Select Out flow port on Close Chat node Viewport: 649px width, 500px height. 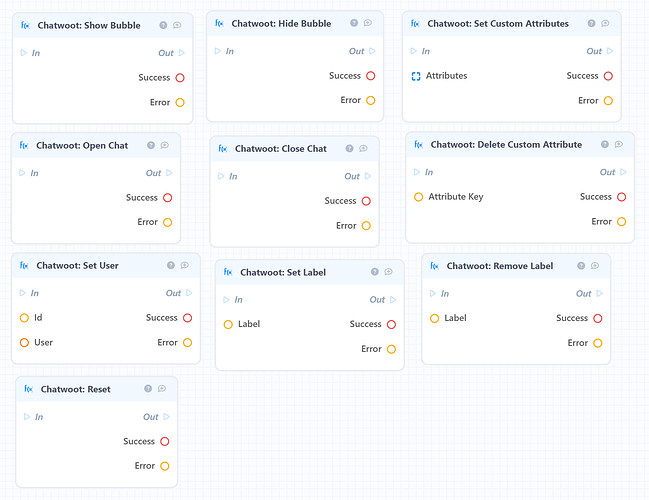pyautogui.click(x=368, y=176)
